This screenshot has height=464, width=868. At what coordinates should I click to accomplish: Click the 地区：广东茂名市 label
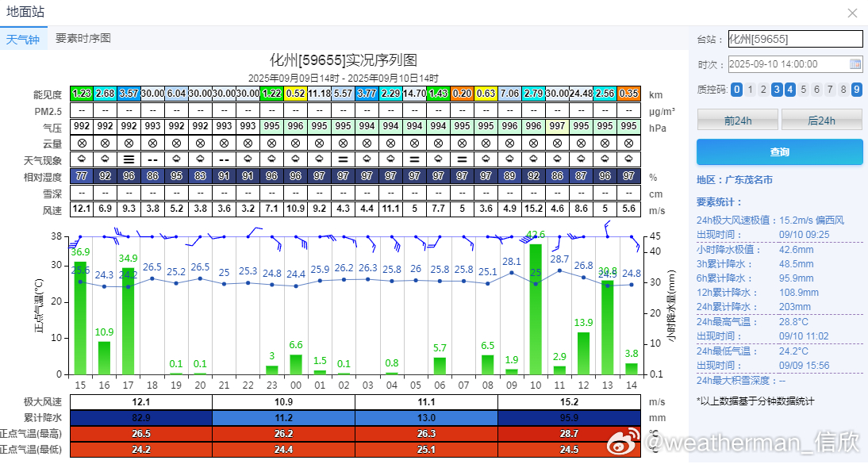(x=735, y=180)
